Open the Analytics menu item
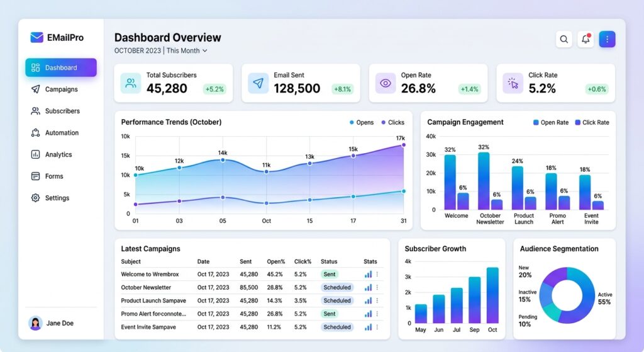 [61, 155]
